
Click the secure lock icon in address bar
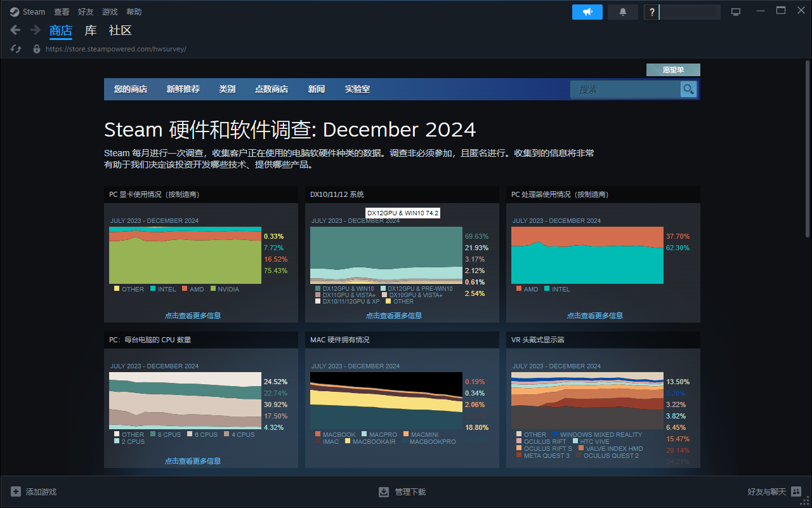click(x=36, y=48)
